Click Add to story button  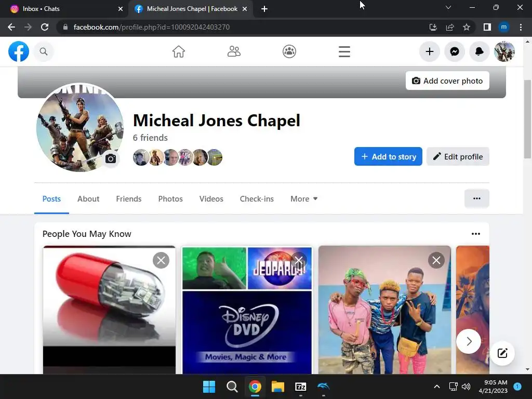click(x=388, y=156)
